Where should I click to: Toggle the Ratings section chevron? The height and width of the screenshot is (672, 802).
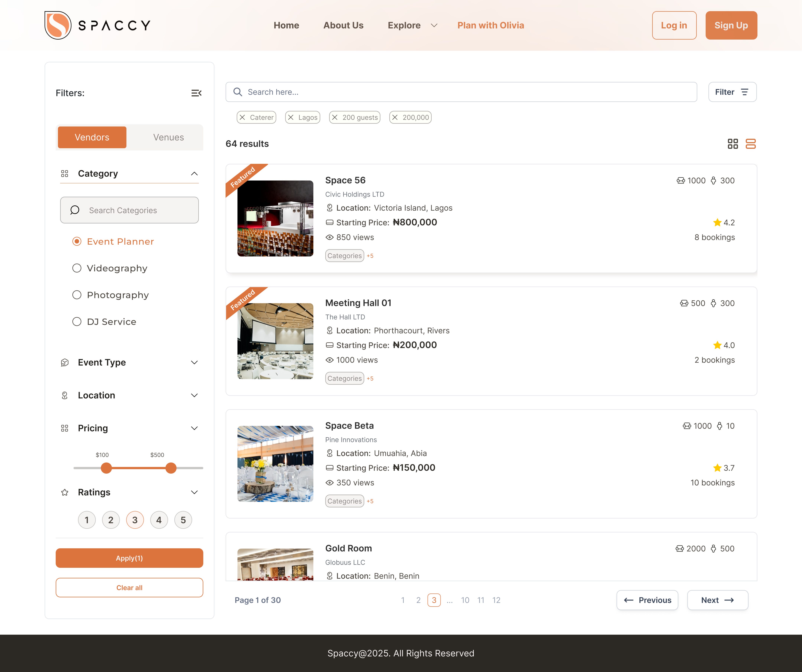tap(194, 492)
